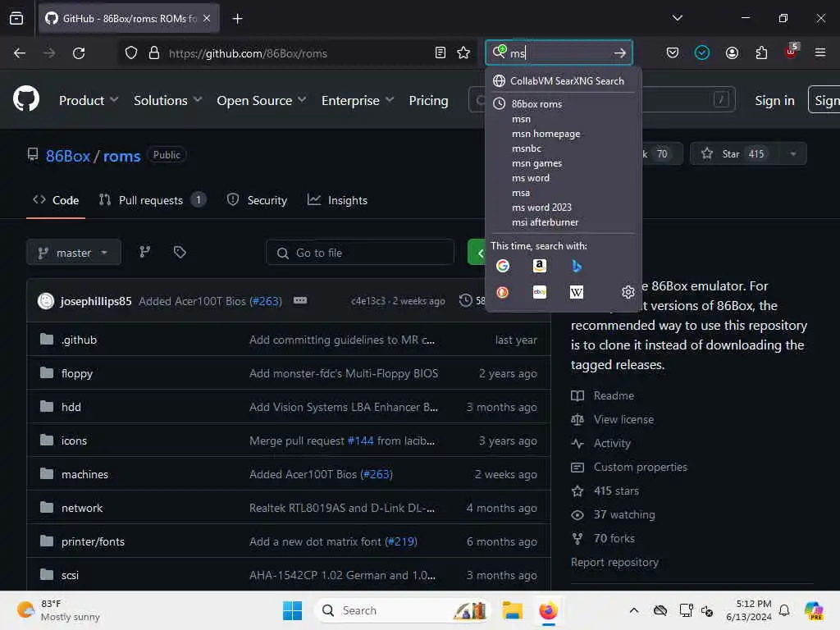The height and width of the screenshot is (630, 840).
Task: Open a new browser tab
Action: 237,19
